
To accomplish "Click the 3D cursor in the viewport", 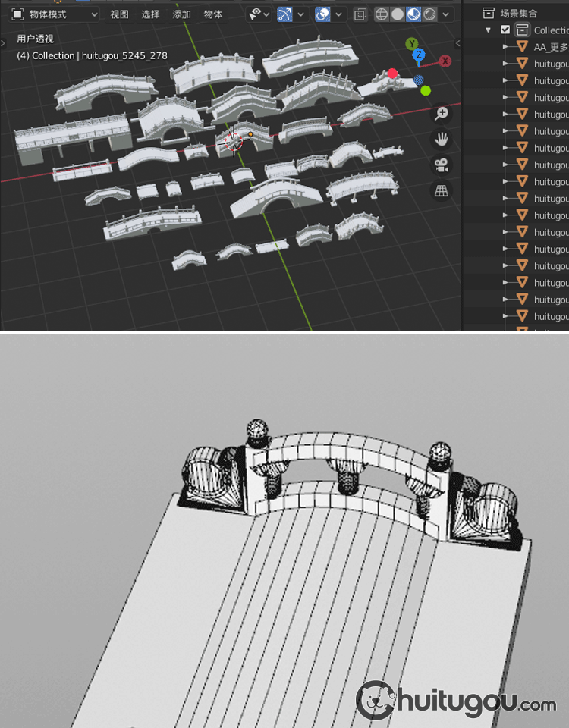I will pyautogui.click(x=234, y=142).
